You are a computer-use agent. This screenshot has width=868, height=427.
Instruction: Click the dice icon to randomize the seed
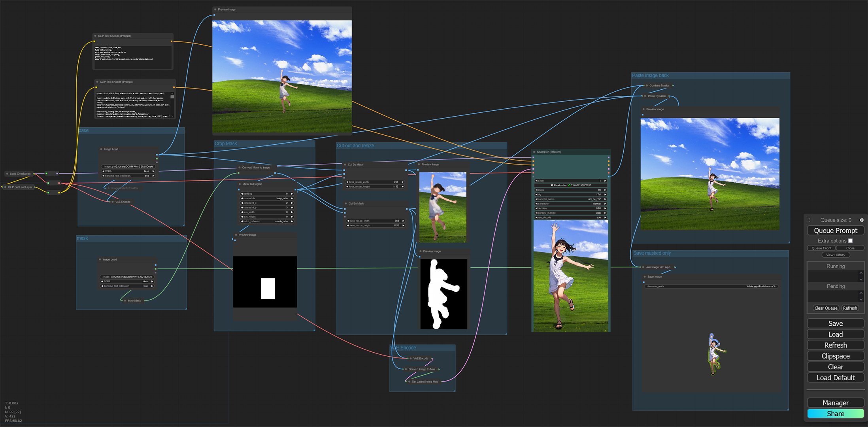point(552,185)
